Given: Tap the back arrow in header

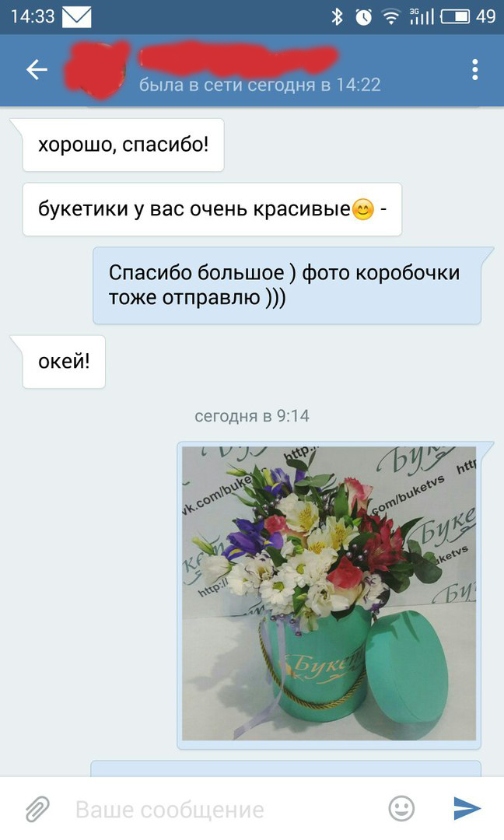Looking at the screenshot, I should tap(37, 70).
